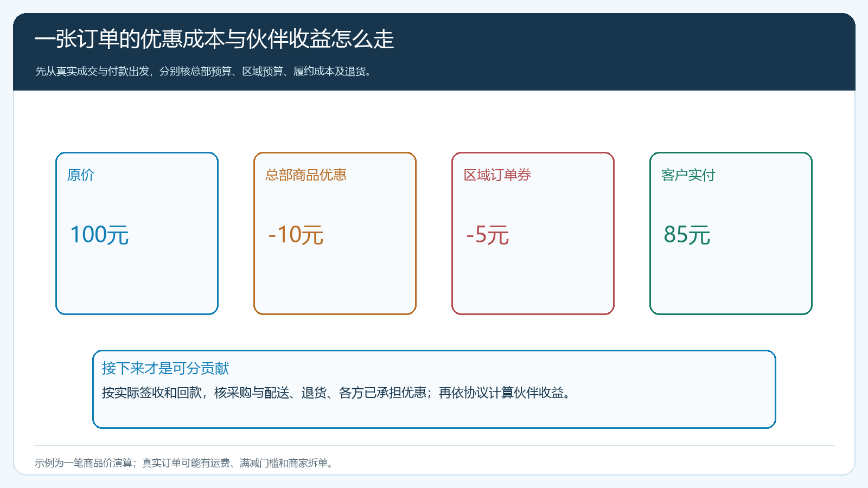Select the -5元 value

(x=487, y=235)
